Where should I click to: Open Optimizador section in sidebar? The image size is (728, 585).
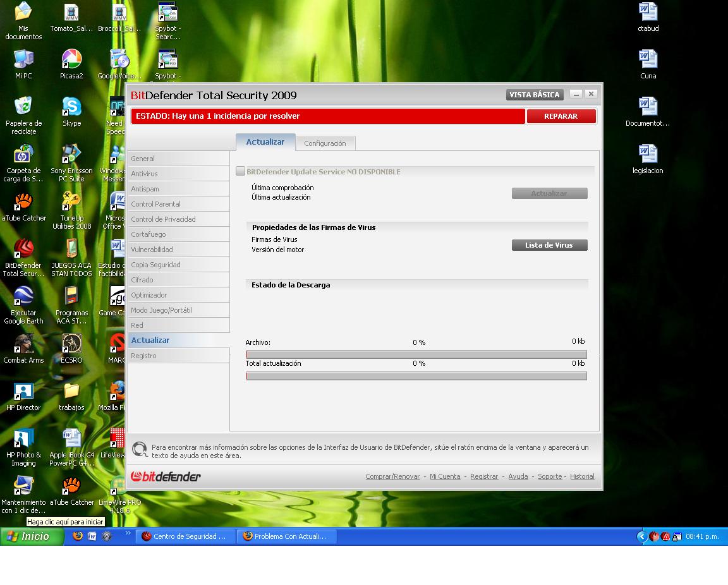pyautogui.click(x=179, y=295)
